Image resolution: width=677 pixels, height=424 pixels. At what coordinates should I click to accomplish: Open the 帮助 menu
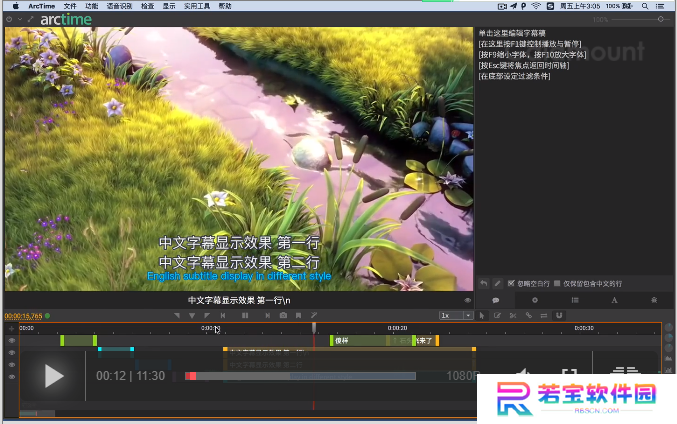pyautogui.click(x=225, y=6)
